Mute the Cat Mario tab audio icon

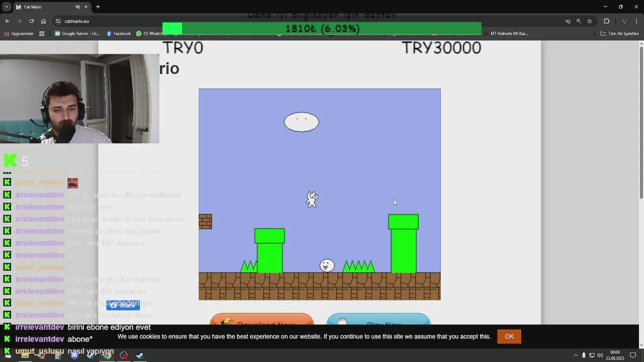pos(77,7)
